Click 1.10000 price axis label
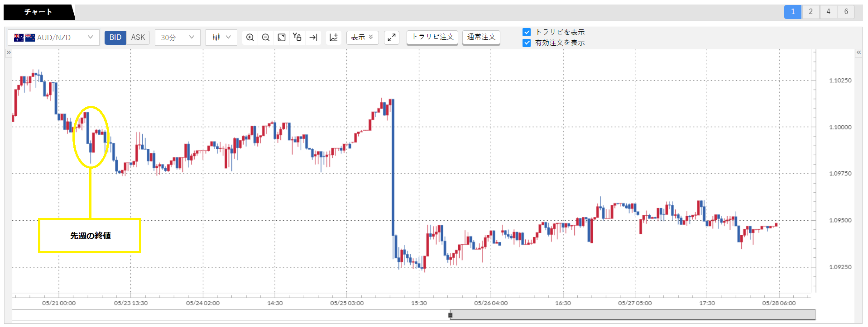868x327 pixels. pos(840,127)
